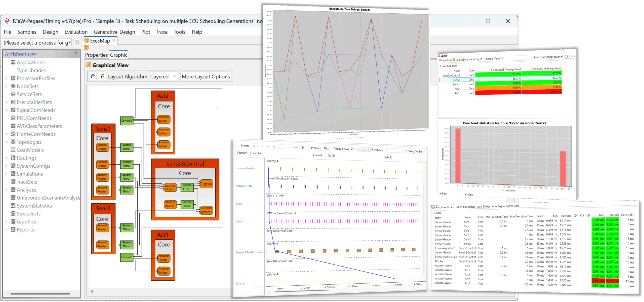644x302 pixels.
Task: Click the Reports icon
Action: click(x=13, y=230)
